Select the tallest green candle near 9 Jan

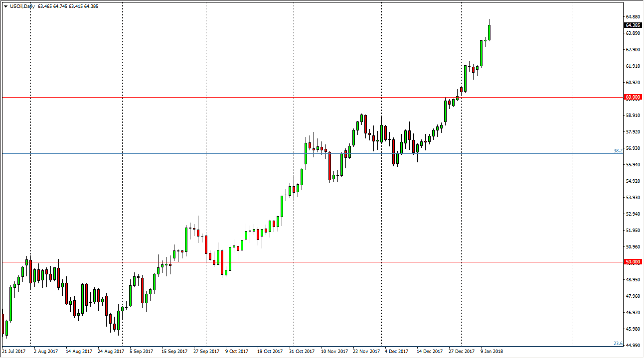(489, 32)
